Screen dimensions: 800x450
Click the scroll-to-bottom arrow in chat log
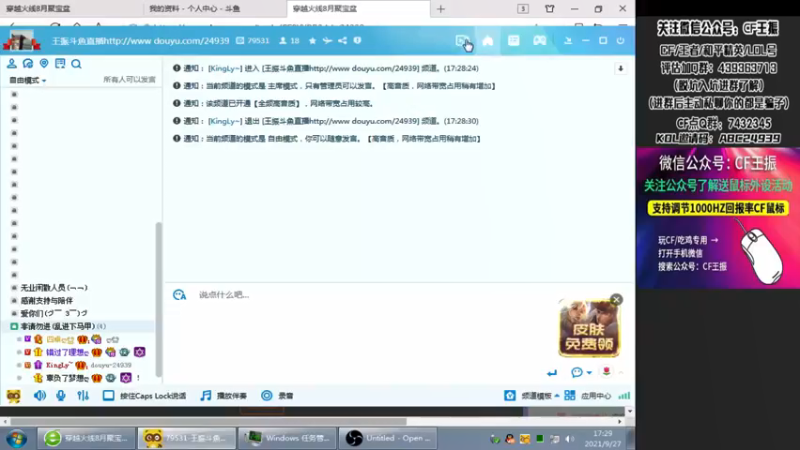pyautogui.click(x=620, y=68)
